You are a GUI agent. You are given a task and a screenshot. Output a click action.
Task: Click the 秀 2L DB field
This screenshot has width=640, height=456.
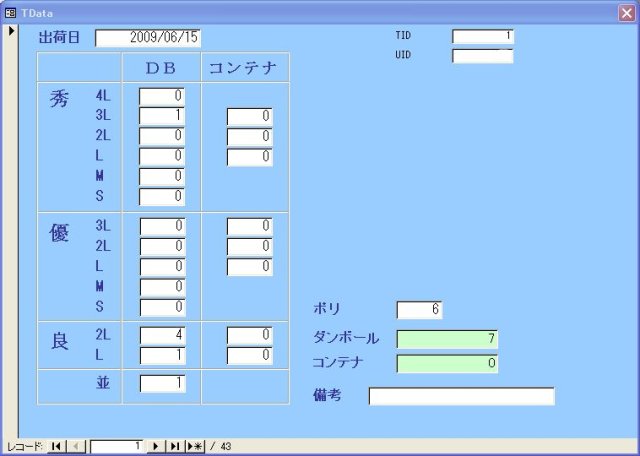[x=162, y=136]
